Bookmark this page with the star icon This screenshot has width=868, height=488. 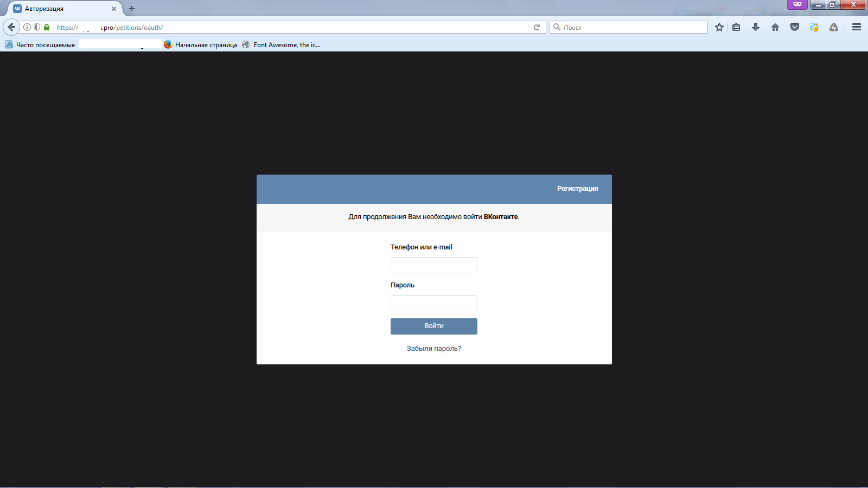pos(719,27)
